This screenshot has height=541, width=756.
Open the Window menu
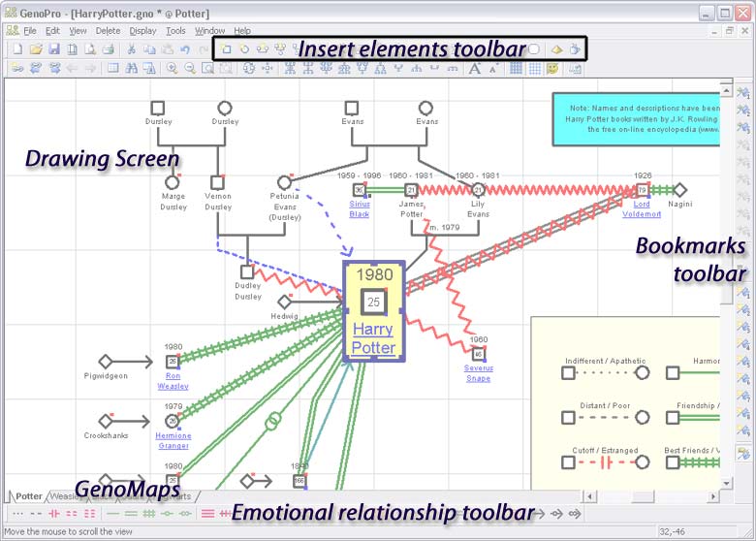pos(209,31)
